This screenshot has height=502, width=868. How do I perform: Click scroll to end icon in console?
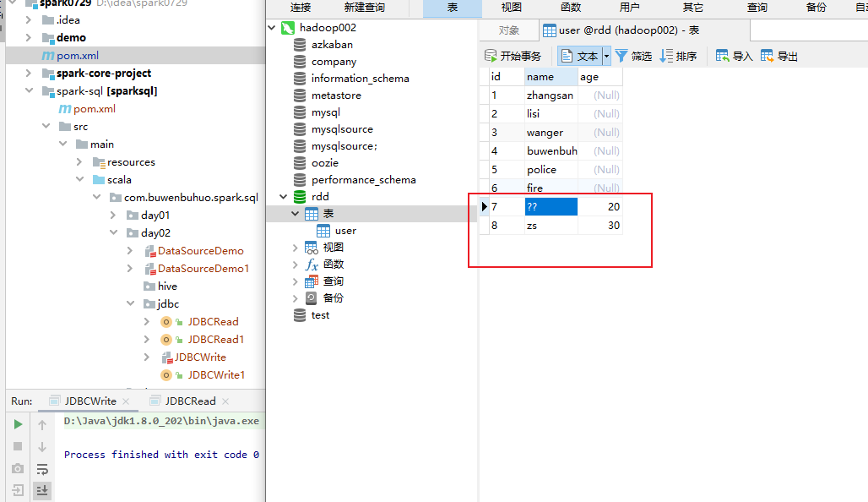42,490
